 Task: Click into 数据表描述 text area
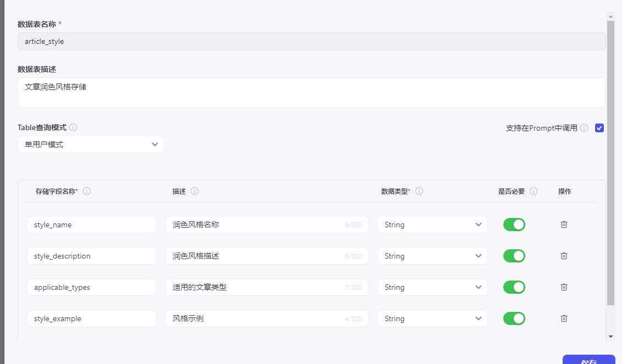(312, 93)
